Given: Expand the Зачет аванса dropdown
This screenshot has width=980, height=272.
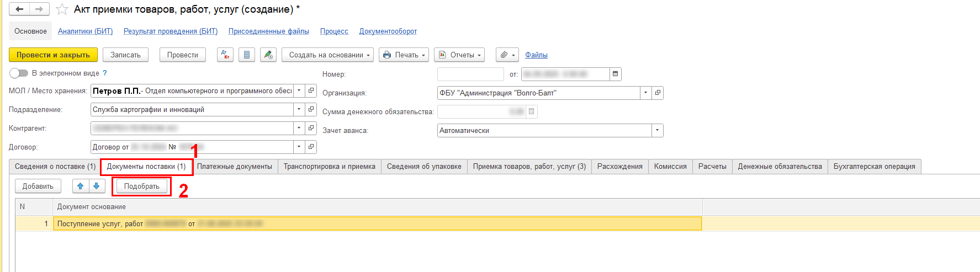Looking at the screenshot, I should pyautogui.click(x=657, y=131).
